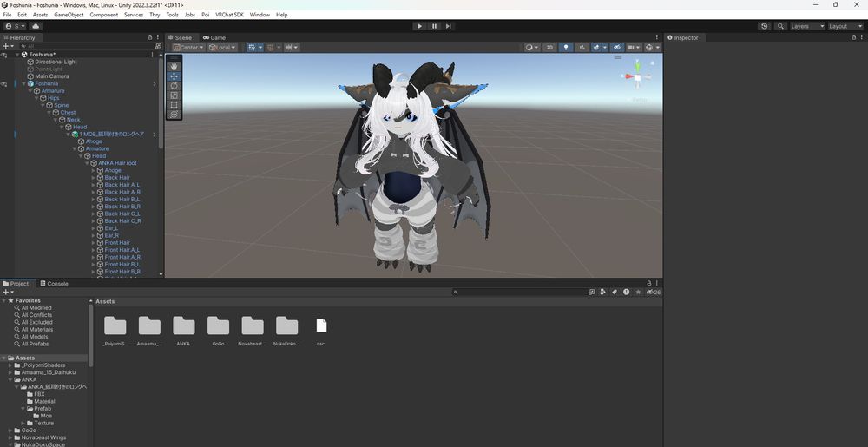Click the Hierarchy search window icon
Screen dimensions: 868x447
pos(158,46)
